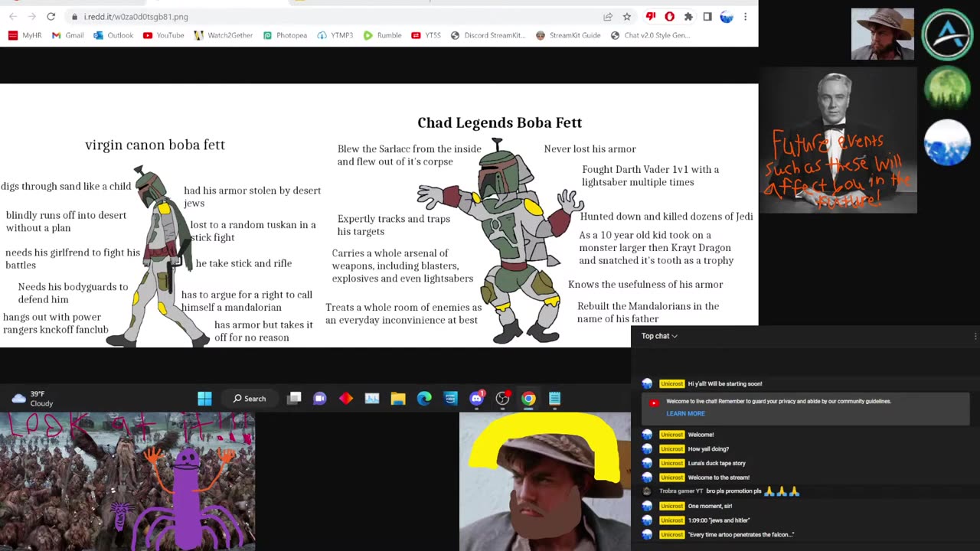Expand the Top chat dropdown
Viewport: 980px width, 551px height.
tap(659, 336)
